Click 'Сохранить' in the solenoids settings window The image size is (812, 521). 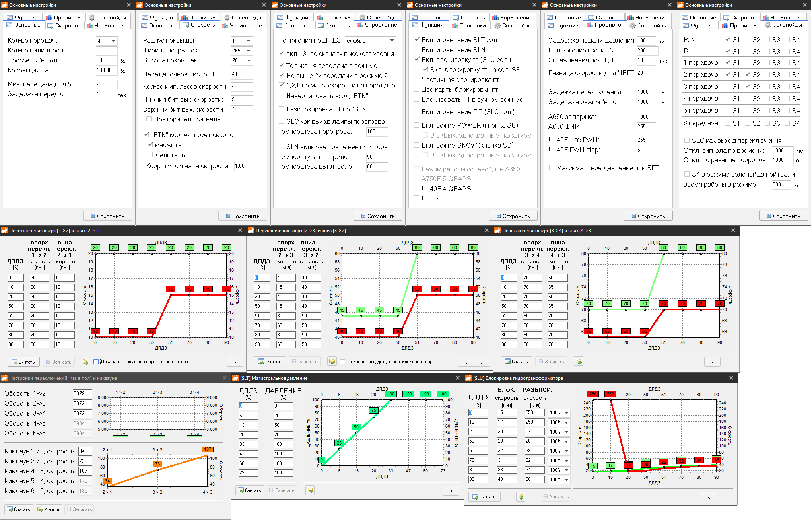[x=783, y=216]
